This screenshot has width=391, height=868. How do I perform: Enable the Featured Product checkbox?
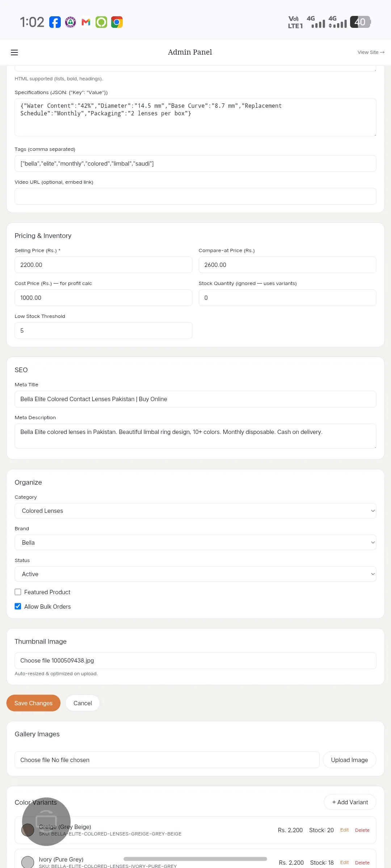18,592
